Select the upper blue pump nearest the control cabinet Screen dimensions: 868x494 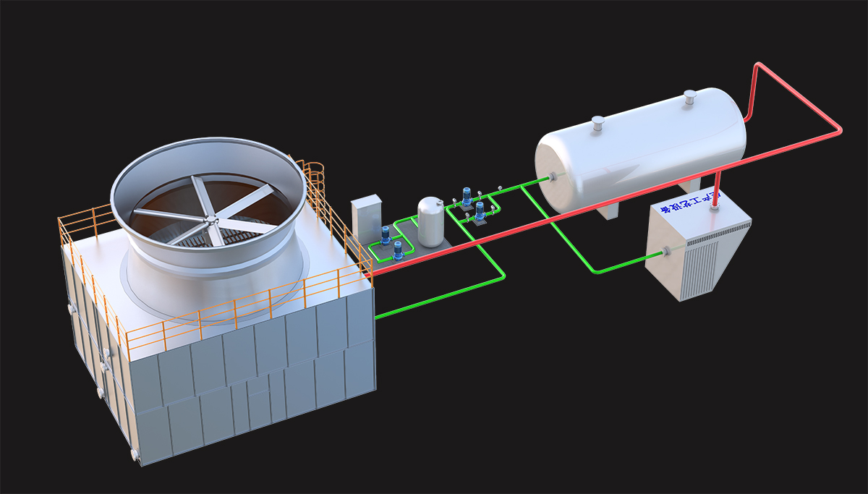[386, 234]
